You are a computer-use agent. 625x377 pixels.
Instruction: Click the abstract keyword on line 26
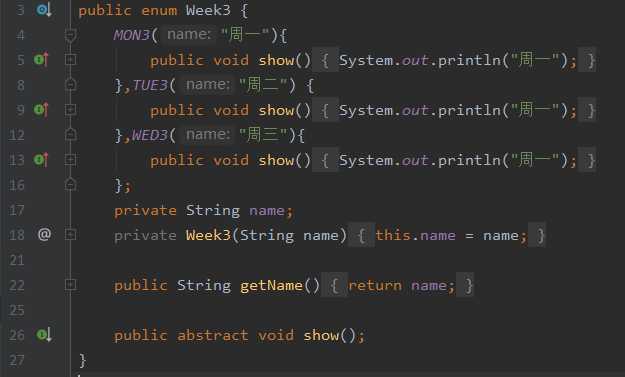point(212,336)
